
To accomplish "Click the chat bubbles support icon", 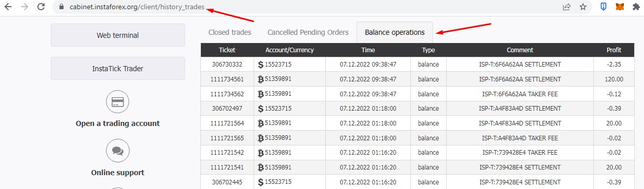I will pyautogui.click(x=118, y=151).
